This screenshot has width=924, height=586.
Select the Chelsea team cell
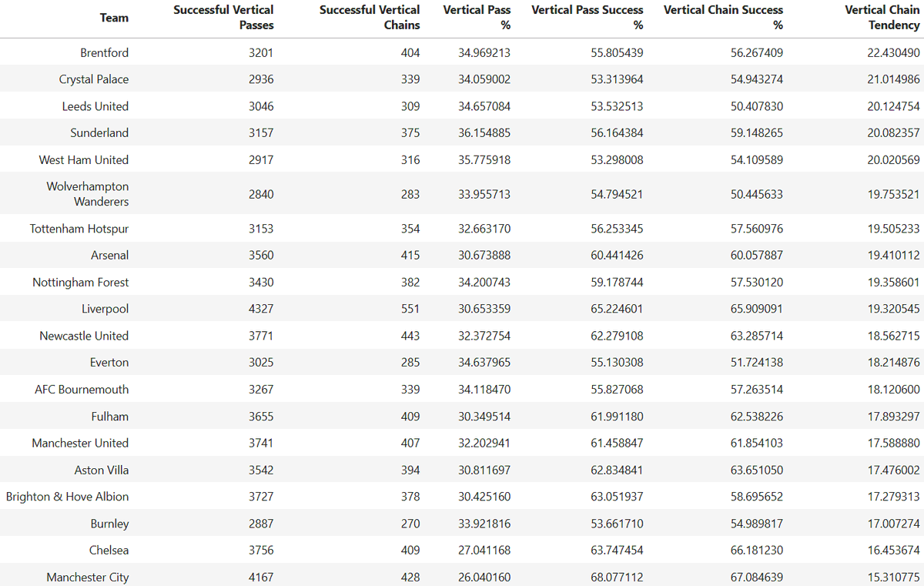(x=109, y=551)
